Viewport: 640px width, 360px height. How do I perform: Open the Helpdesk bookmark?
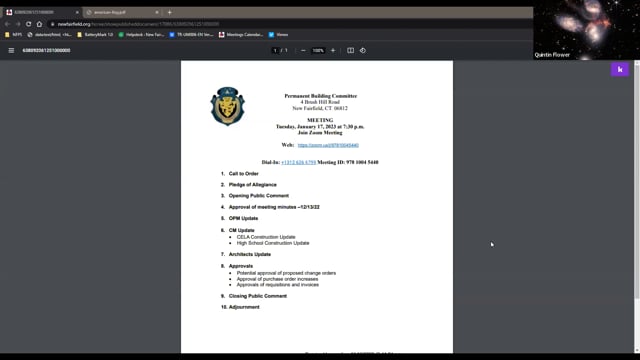pos(141,35)
